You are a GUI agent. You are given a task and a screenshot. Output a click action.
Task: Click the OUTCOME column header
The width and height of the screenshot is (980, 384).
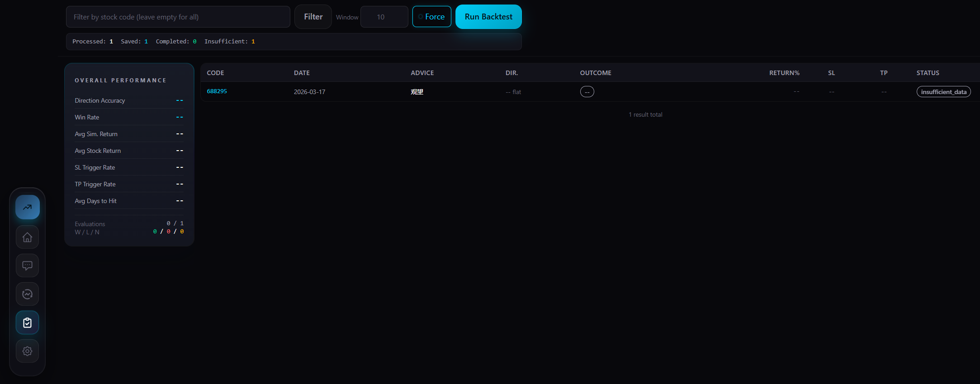(596, 73)
